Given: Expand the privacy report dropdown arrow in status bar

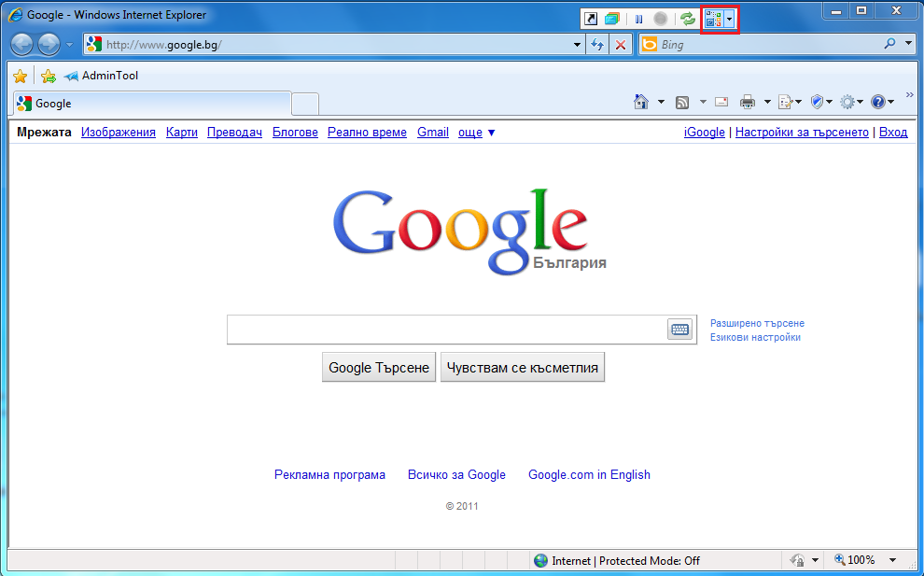Looking at the screenshot, I should click(816, 560).
